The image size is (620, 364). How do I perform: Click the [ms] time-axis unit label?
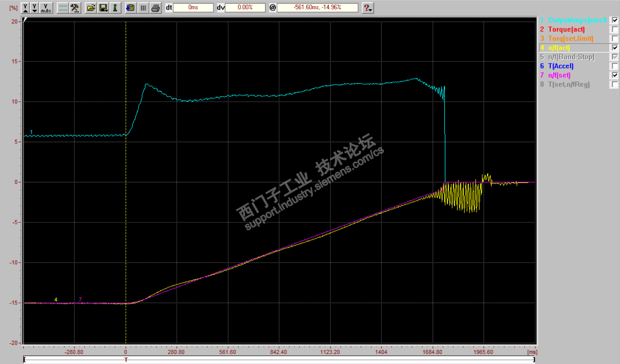[x=532, y=352]
